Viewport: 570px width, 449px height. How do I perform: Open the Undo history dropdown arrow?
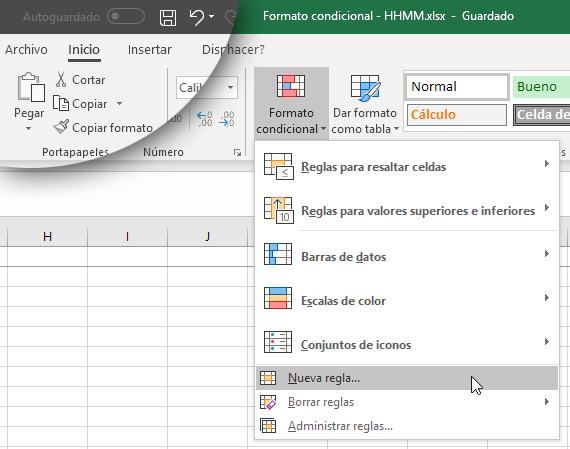212,16
